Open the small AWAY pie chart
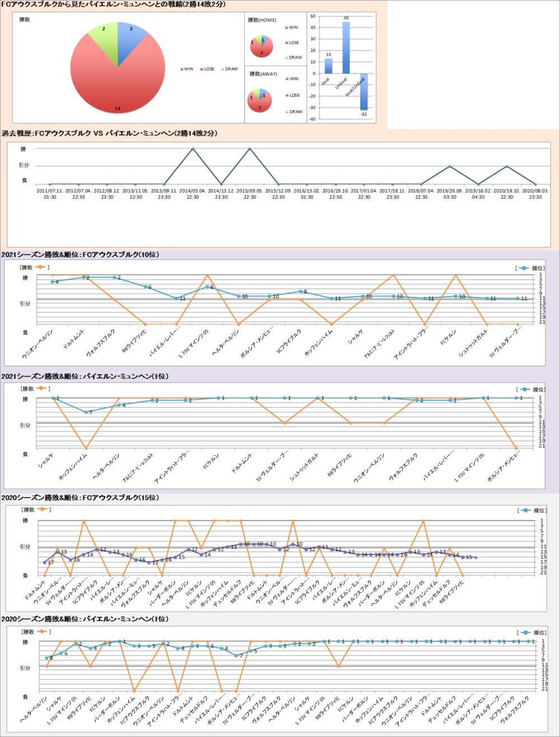Screen dimensions: 560x737 (x=260, y=99)
